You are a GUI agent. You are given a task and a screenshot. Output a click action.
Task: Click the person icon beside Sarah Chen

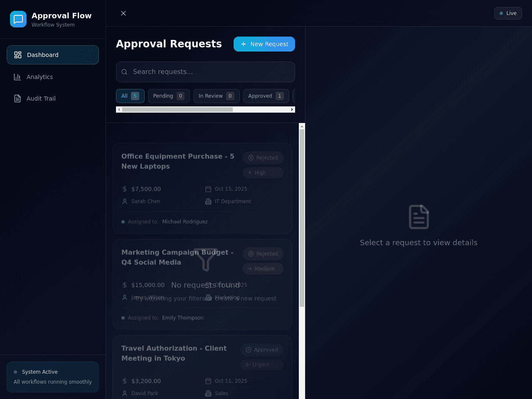coord(125,202)
